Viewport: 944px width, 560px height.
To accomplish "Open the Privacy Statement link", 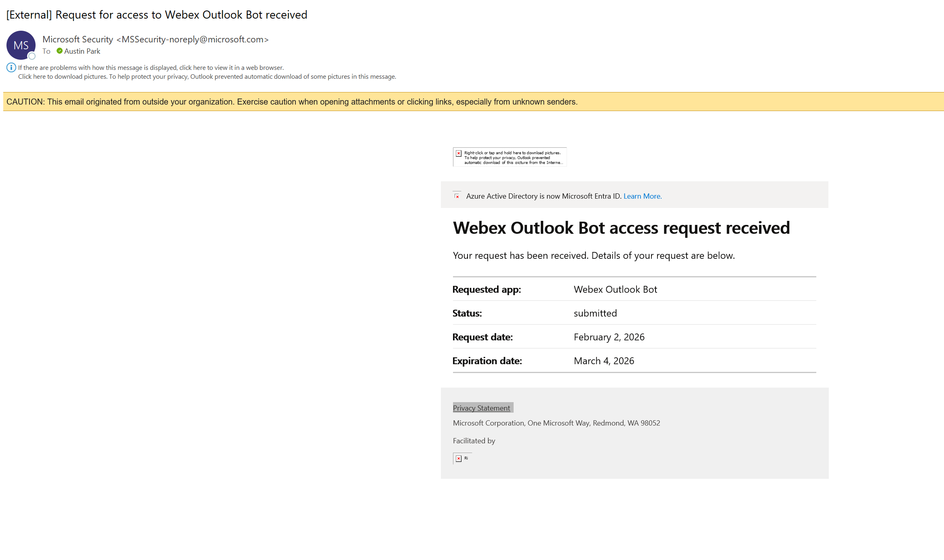I will tap(481, 408).
